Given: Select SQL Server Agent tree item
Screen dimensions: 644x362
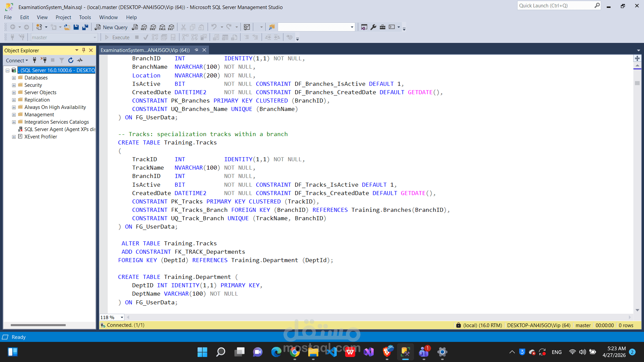Looking at the screenshot, I should click(57, 129).
